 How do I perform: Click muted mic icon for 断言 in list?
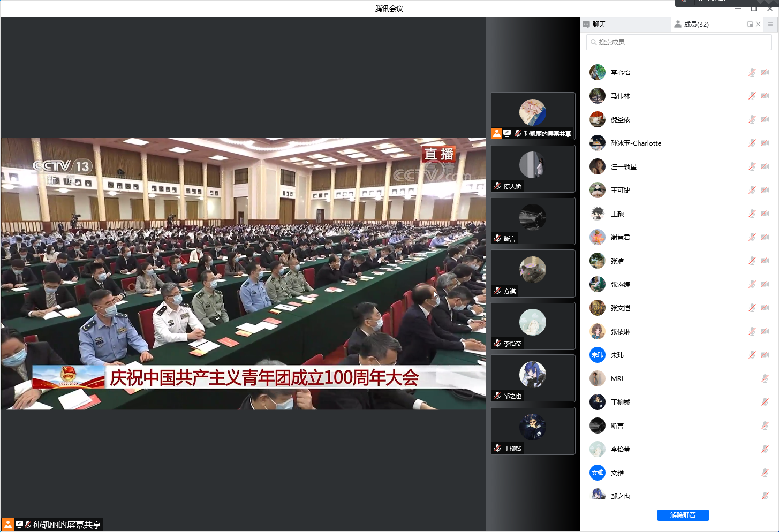(765, 425)
